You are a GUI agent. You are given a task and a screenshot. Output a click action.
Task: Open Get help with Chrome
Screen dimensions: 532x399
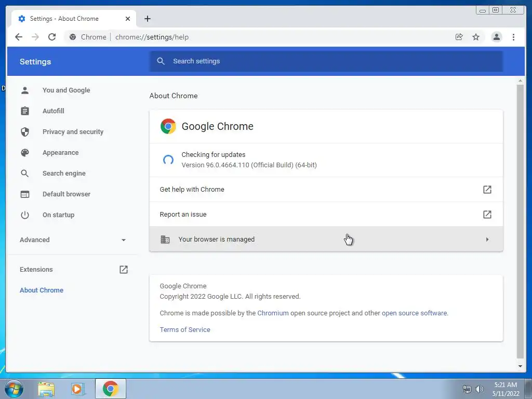tap(326, 189)
